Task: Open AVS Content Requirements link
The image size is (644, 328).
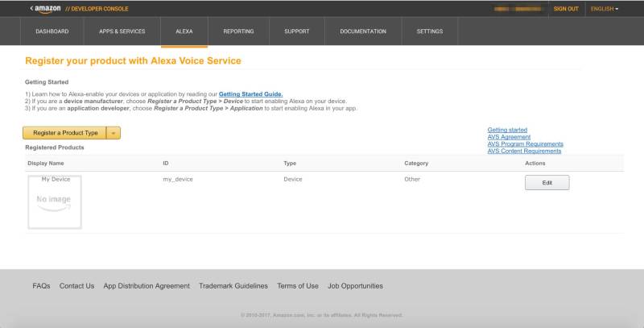Action: (x=524, y=151)
